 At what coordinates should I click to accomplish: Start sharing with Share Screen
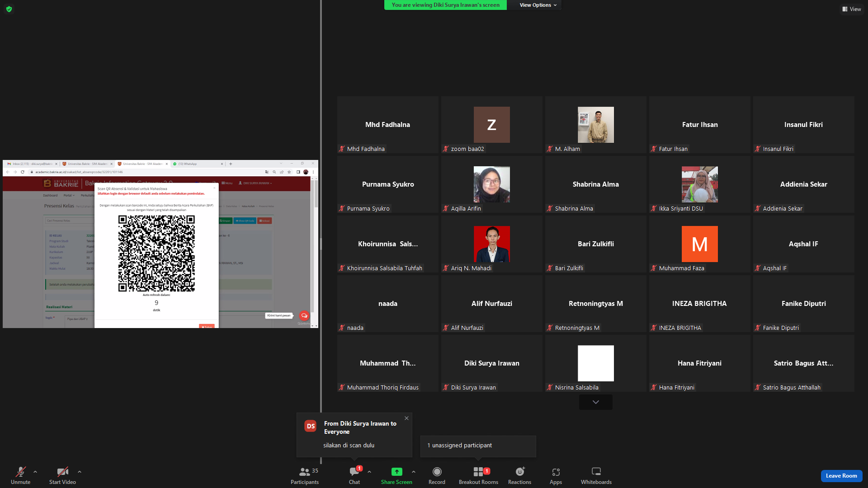(x=396, y=475)
